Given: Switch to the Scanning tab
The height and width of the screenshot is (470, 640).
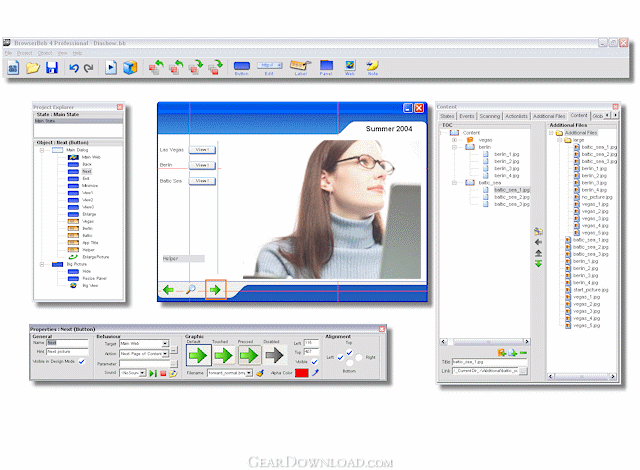Looking at the screenshot, I should [490, 116].
